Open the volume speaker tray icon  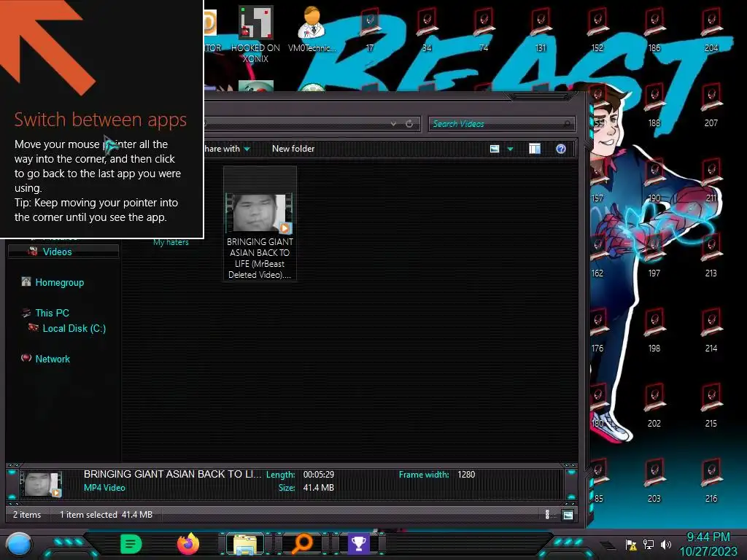coord(665,545)
